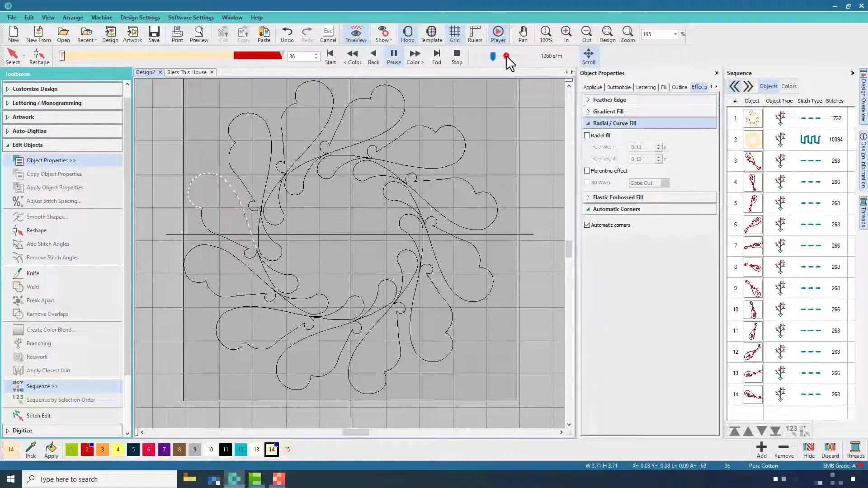The width and height of the screenshot is (868, 488).
Task: Uncheck Automatic corners
Action: [x=587, y=225]
